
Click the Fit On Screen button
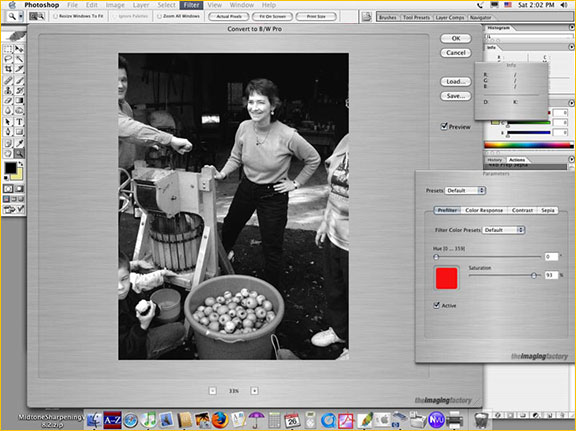click(272, 17)
